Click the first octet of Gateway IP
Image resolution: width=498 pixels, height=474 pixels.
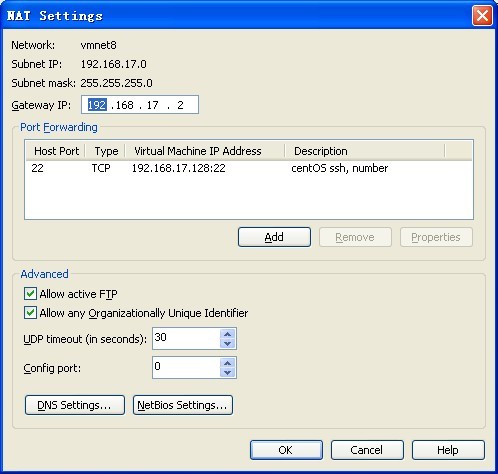point(97,105)
